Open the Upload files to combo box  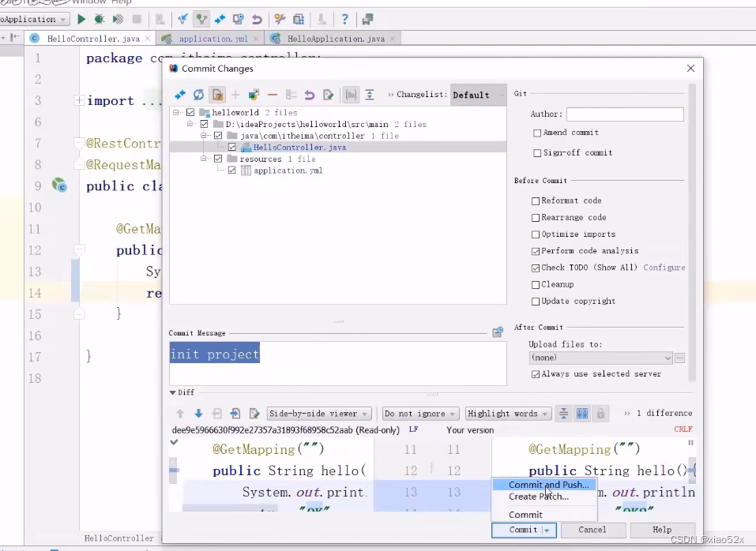600,358
